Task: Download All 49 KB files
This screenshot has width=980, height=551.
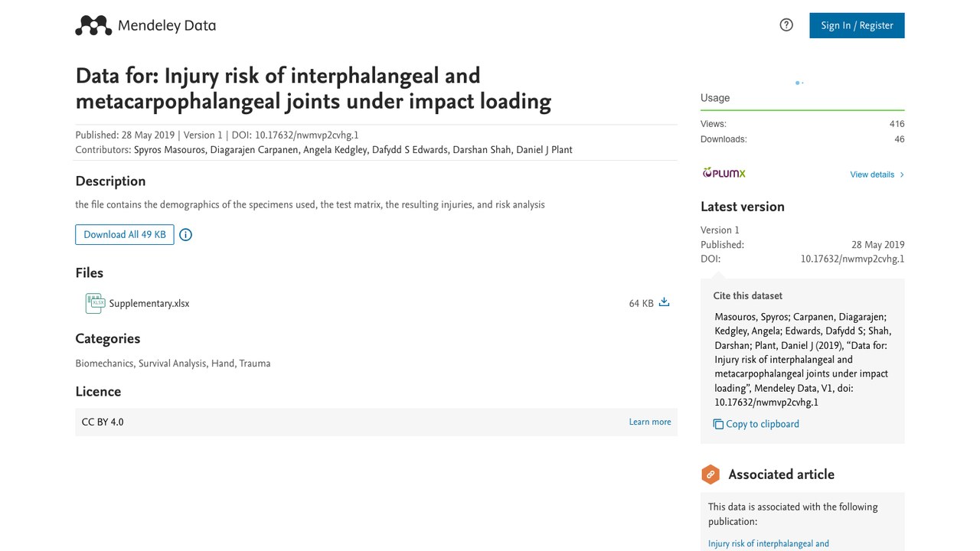Action: (x=125, y=234)
